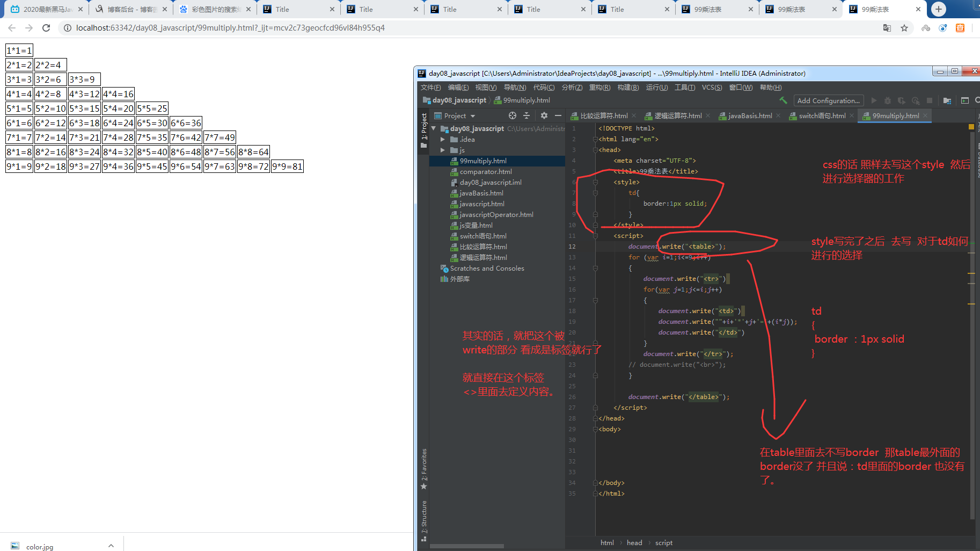The width and height of the screenshot is (980, 551).
Task: Go forward in the browser
Action: click(x=29, y=28)
